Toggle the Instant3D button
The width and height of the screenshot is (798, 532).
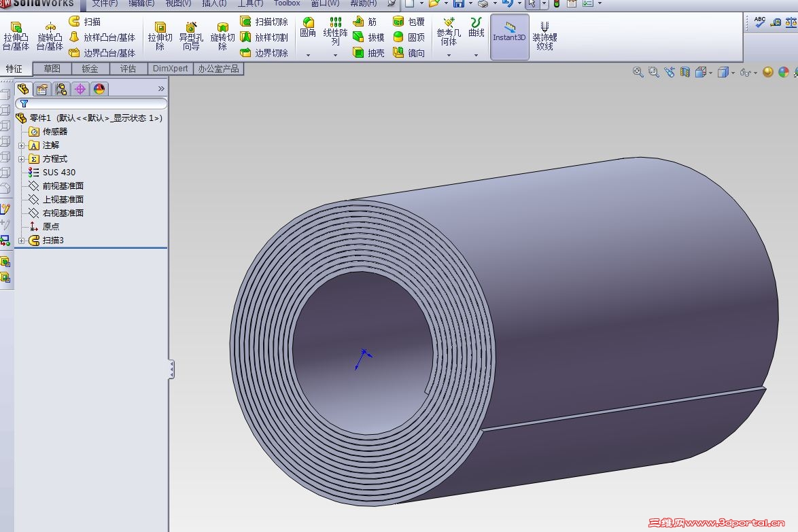(509, 37)
